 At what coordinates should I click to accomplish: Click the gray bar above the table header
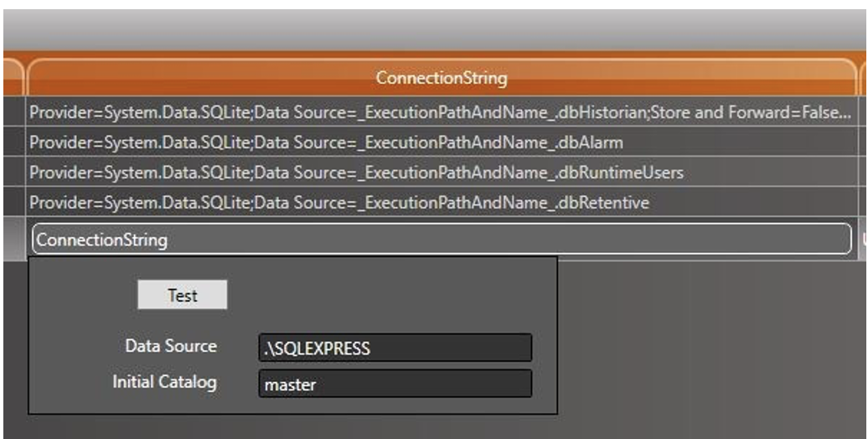point(434,31)
